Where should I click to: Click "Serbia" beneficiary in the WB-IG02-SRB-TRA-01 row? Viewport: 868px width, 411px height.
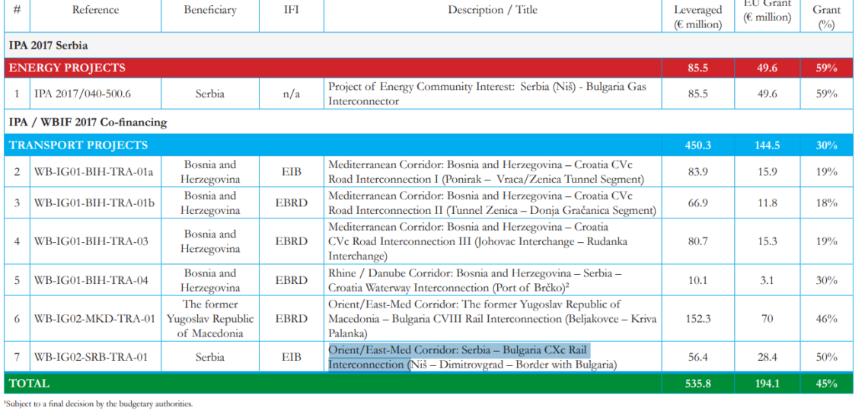210,358
